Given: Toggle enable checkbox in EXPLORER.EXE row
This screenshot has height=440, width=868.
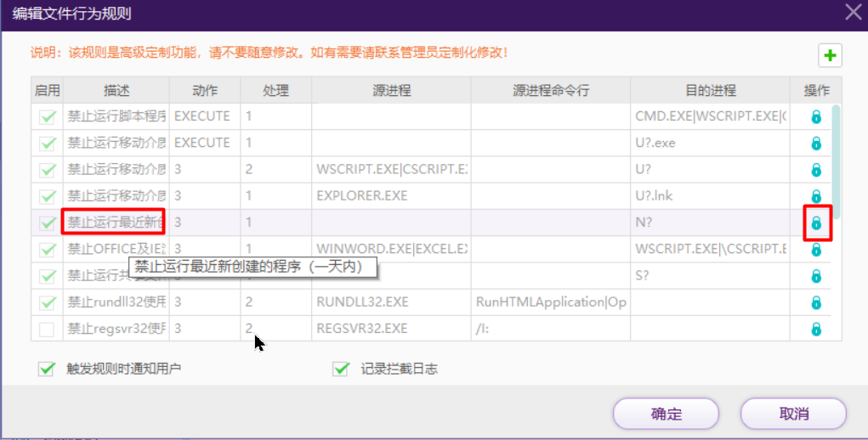Looking at the screenshot, I should [47, 197].
